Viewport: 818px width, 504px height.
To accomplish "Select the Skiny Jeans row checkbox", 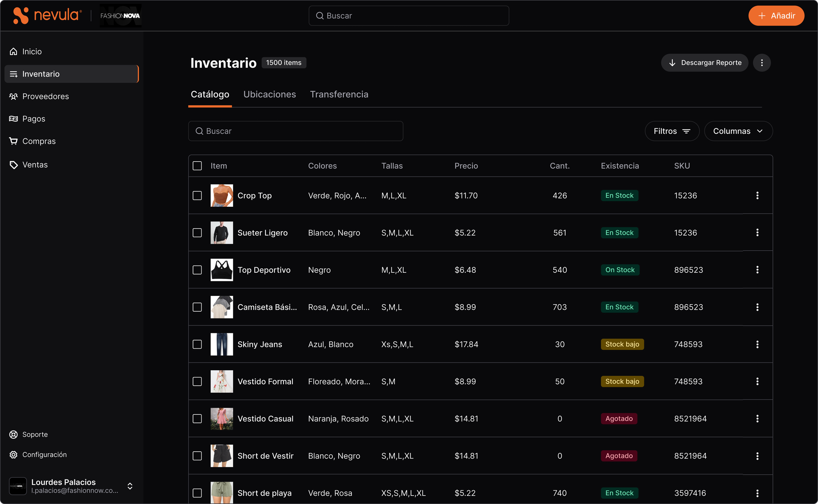I will tap(197, 344).
